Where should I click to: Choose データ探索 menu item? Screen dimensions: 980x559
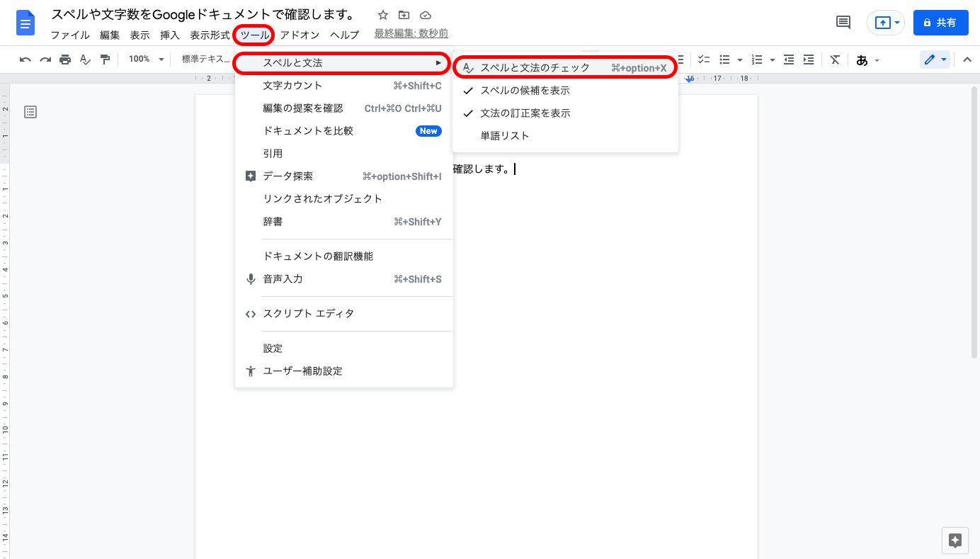click(x=343, y=176)
